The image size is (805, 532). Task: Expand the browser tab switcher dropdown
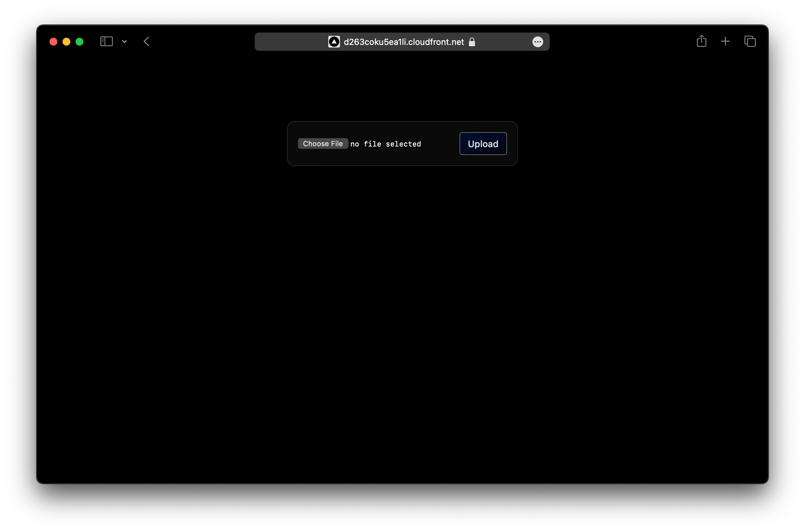point(124,42)
